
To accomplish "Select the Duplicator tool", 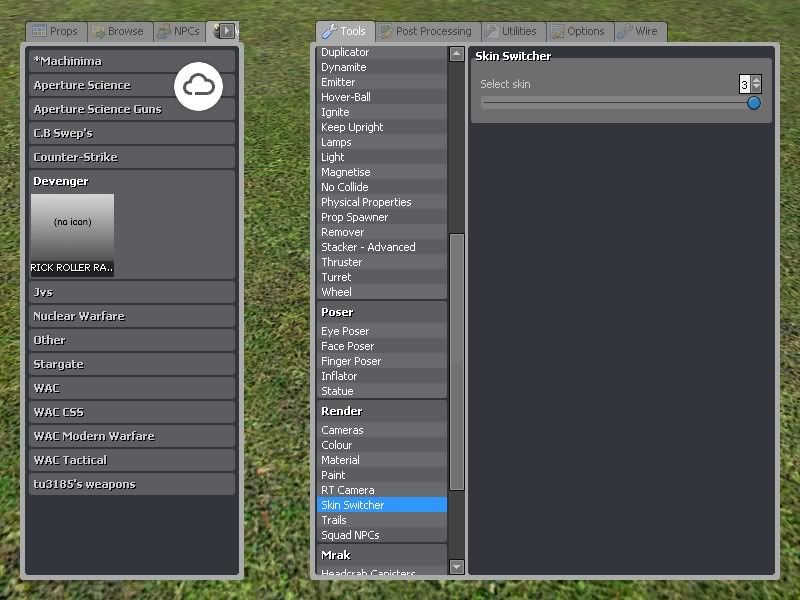I will pyautogui.click(x=382, y=53).
